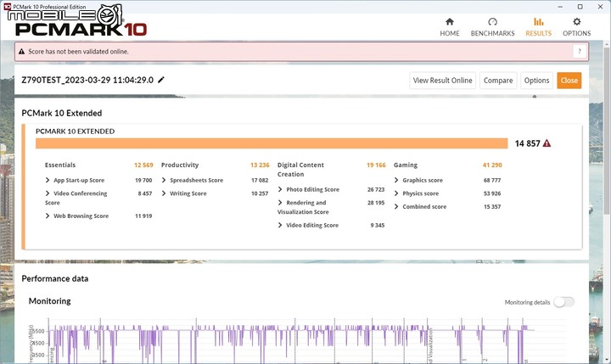Image resolution: width=611 pixels, height=364 pixels.
Task: Click the View Result Online button
Action: pos(442,81)
